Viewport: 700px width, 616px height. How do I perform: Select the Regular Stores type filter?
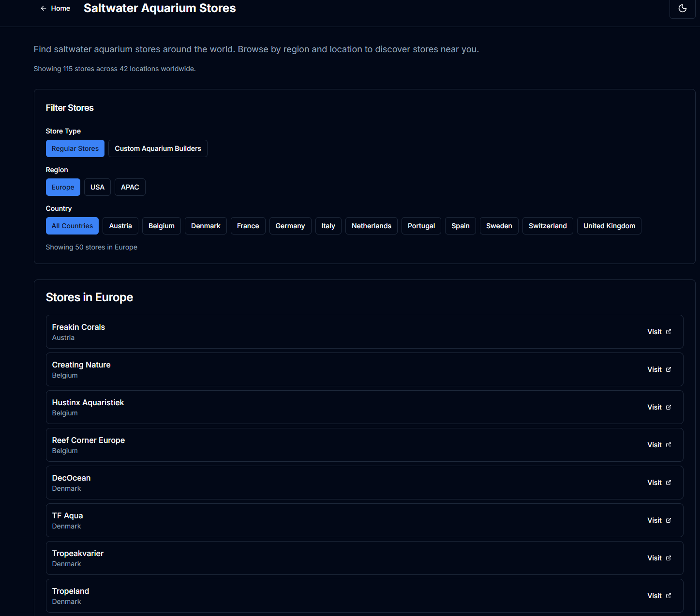coord(75,148)
